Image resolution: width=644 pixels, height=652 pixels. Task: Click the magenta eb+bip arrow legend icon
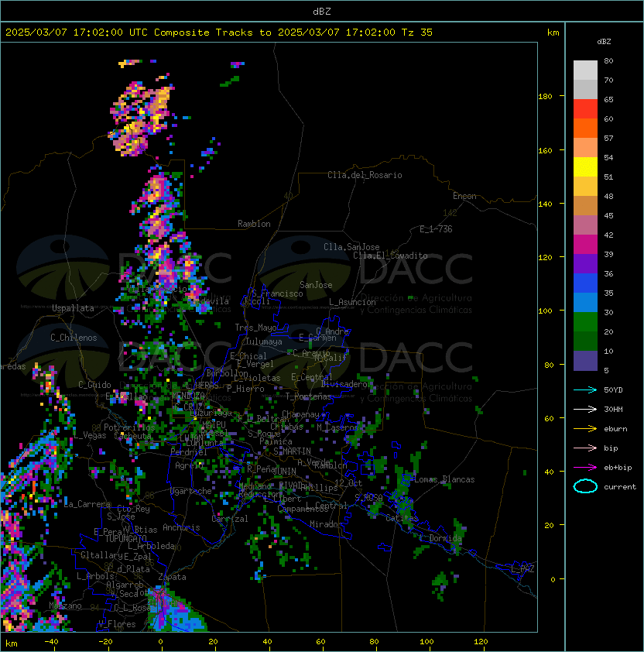(x=585, y=468)
